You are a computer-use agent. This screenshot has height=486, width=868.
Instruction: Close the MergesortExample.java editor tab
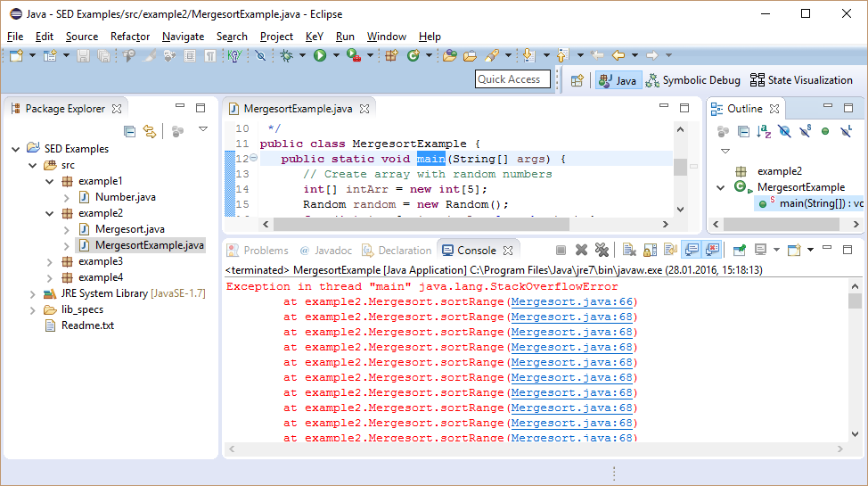(x=364, y=109)
